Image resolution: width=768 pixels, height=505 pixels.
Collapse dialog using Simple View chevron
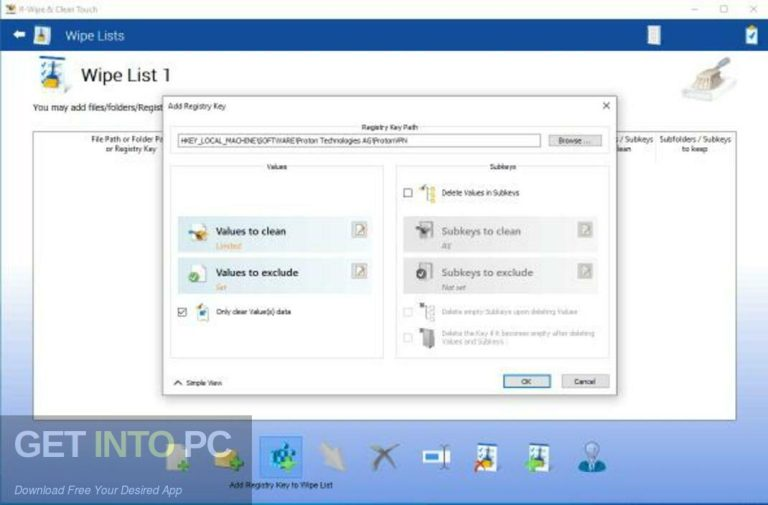[179, 382]
